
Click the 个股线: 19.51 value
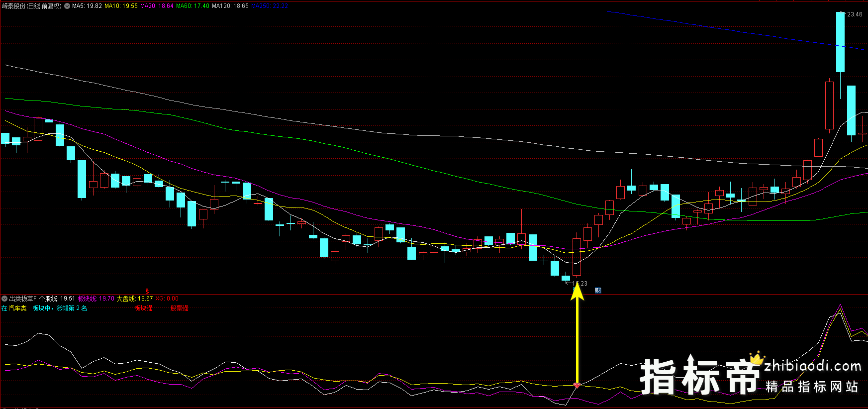tap(57, 299)
